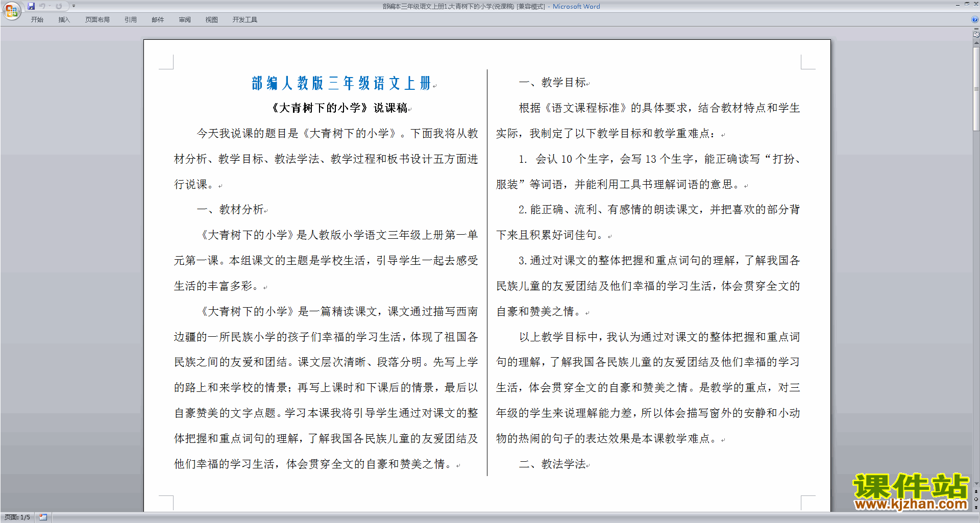Go to next page browse arrow
980x523 pixels.
[x=976, y=507]
